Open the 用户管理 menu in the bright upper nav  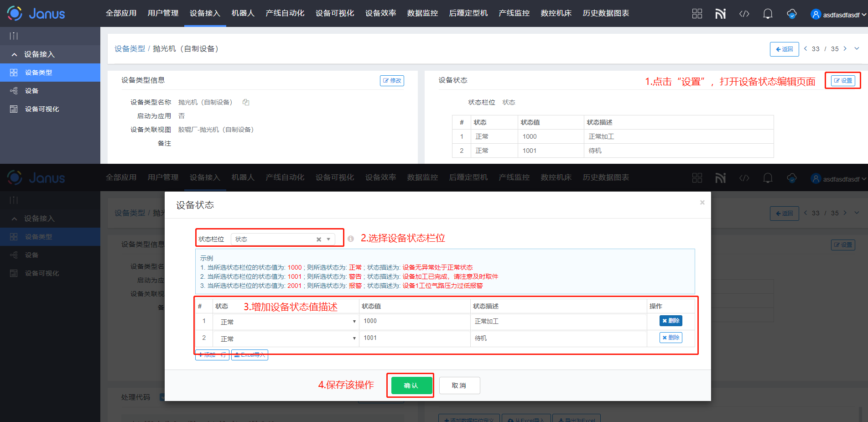[x=163, y=13]
